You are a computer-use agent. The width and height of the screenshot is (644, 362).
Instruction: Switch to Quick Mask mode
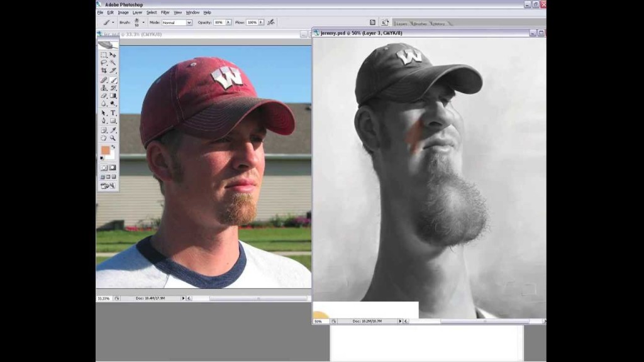[x=113, y=168]
